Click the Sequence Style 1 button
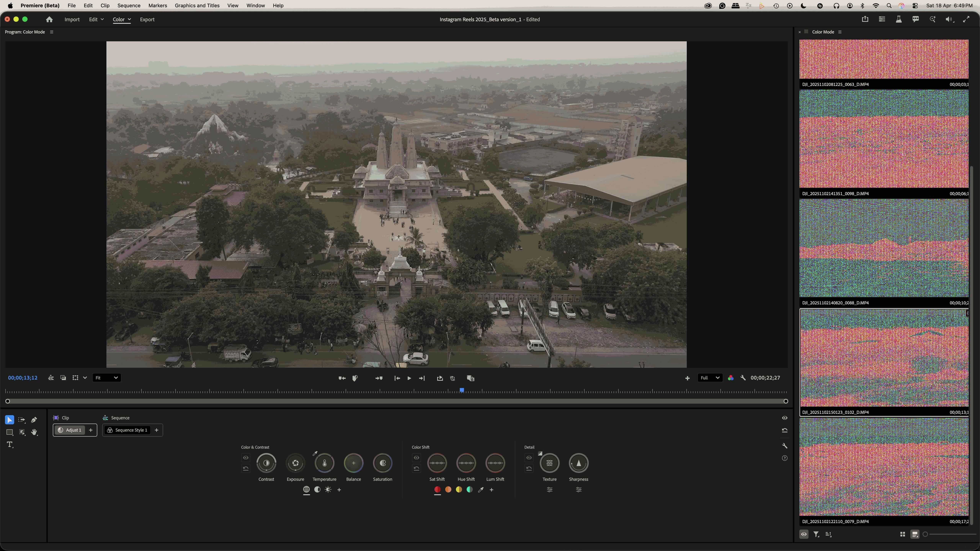Screen dimensions: 980x551 coord(127,430)
